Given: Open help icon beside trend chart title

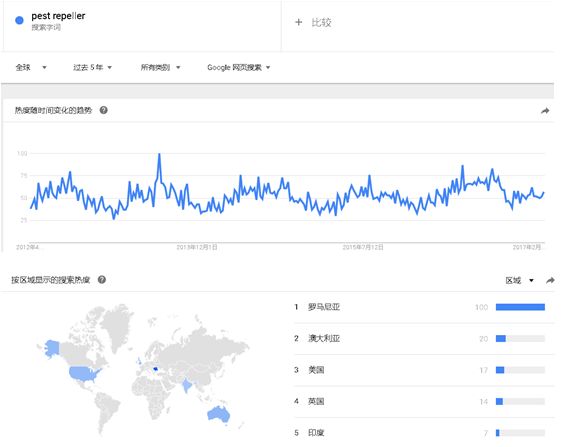Looking at the screenshot, I should pos(104,110).
